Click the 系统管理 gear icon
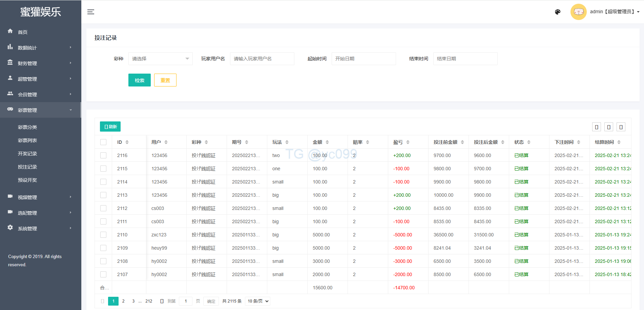The width and height of the screenshot is (644, 310). [x=10, y=228]
